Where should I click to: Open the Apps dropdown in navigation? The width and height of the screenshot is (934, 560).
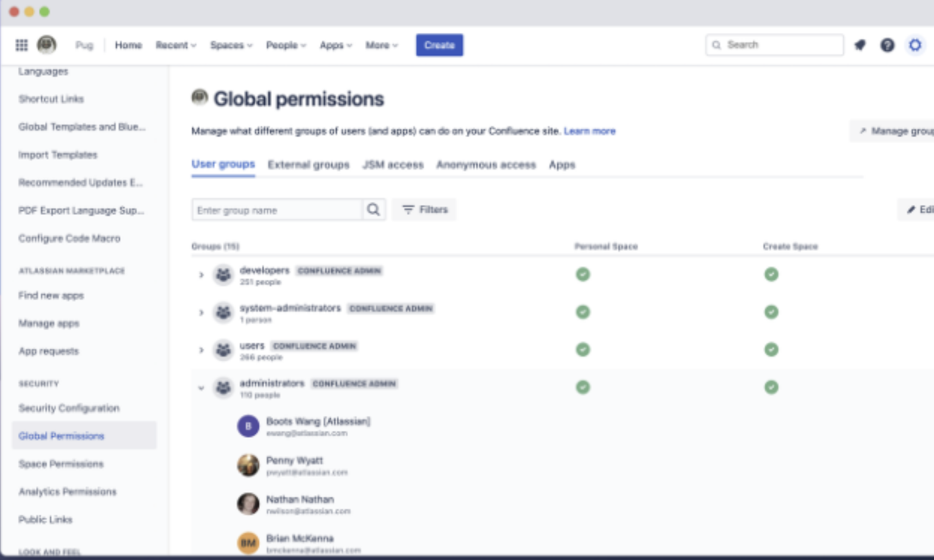(x=336, y=45)
